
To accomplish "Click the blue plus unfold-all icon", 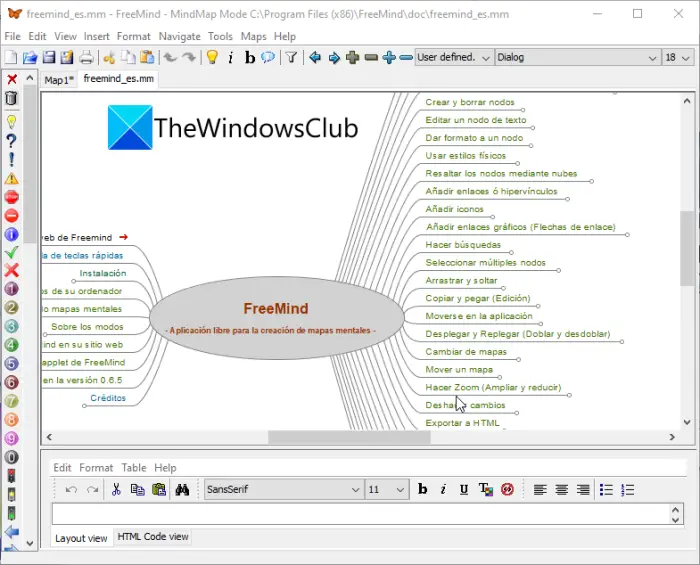I will click(389, 58).
